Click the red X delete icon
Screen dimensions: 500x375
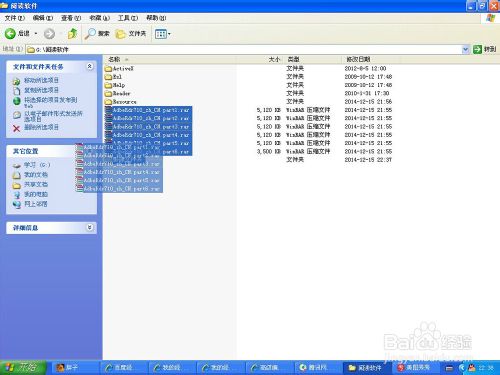coord(16,128)
